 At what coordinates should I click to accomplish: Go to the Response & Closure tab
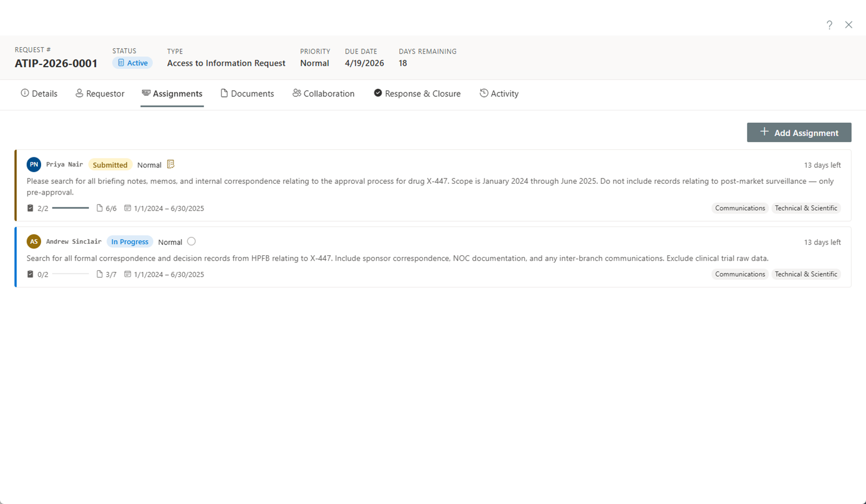(x=417, y=94)
